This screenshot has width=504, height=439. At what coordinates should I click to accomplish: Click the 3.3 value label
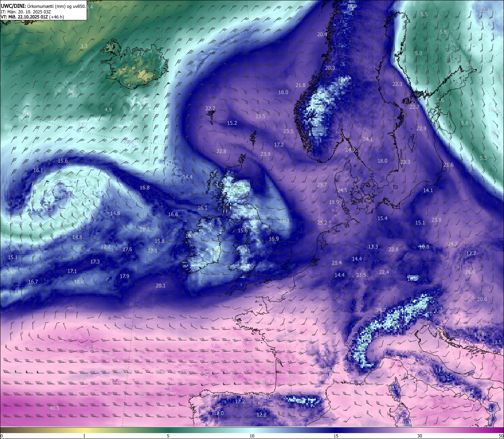click(84, 46)
